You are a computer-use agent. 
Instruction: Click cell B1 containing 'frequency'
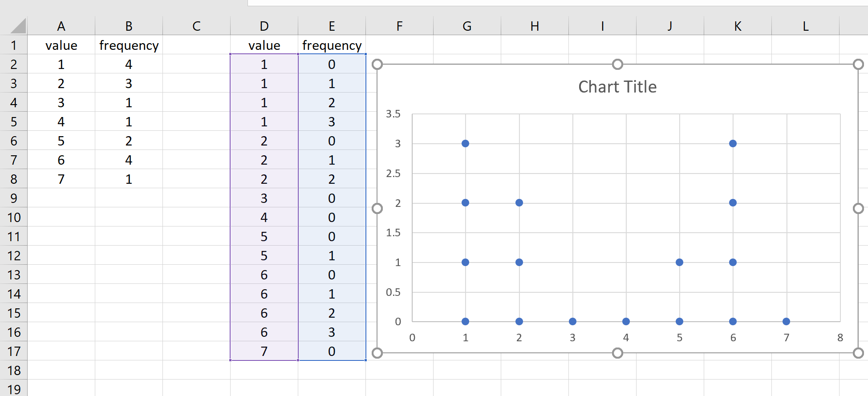129,45
